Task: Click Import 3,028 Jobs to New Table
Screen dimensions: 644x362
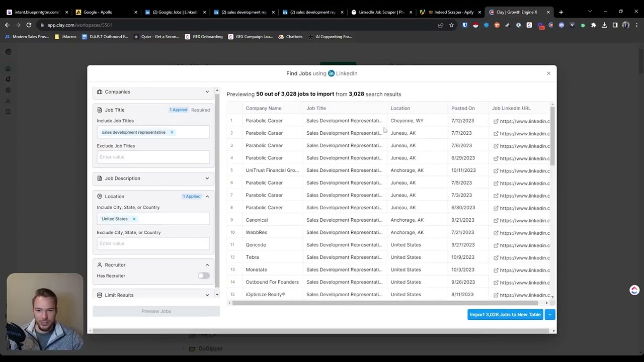Action: pyautogui.click(x=505, y=315)
